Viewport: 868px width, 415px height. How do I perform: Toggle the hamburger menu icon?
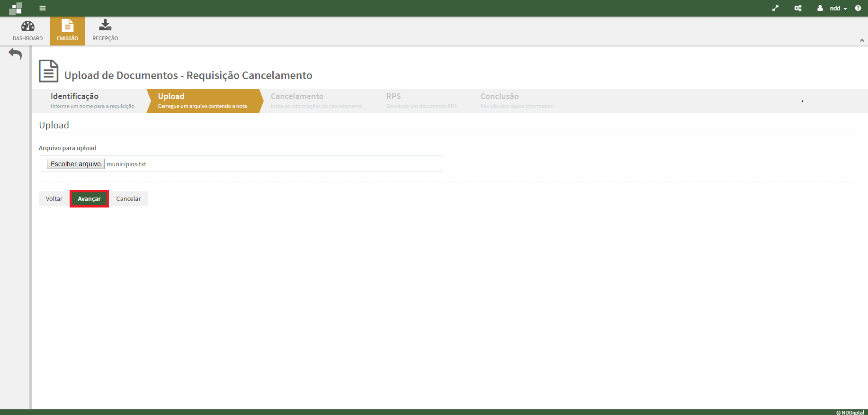click(x=43, y=8)
